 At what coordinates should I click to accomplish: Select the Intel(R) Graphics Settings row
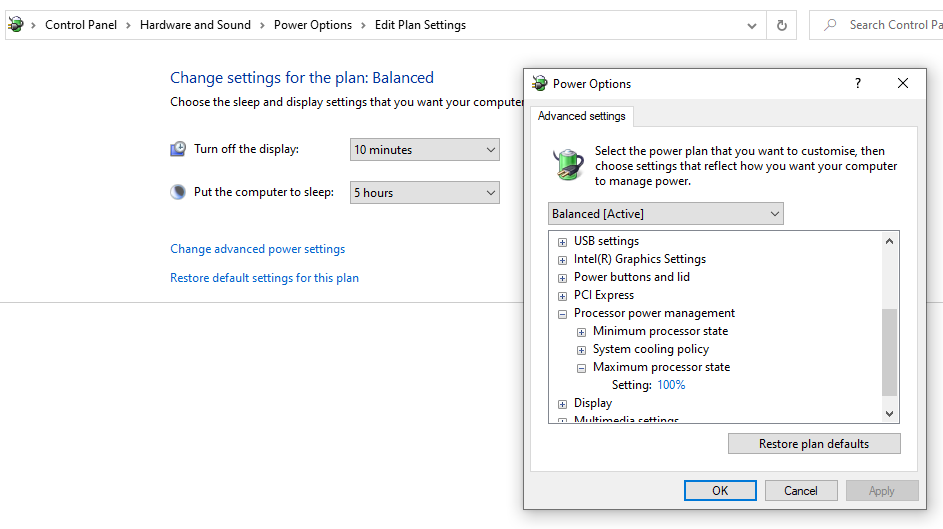point(640,259)
